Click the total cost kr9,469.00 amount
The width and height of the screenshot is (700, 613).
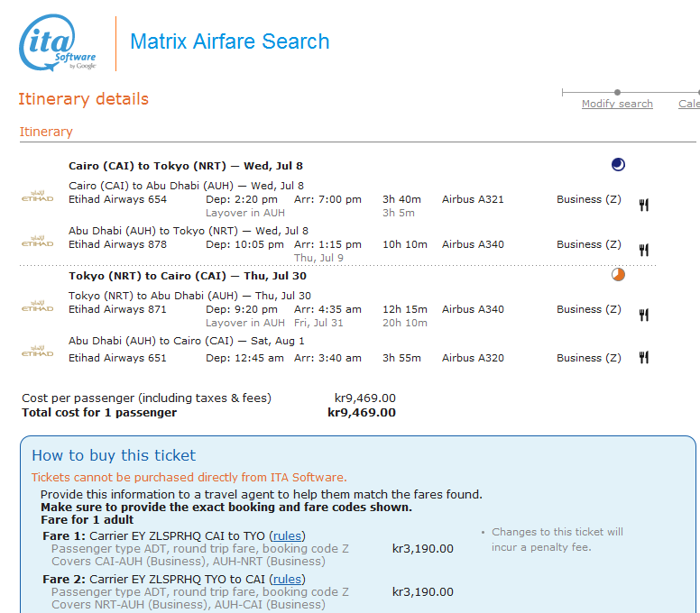tap(361, 413)
